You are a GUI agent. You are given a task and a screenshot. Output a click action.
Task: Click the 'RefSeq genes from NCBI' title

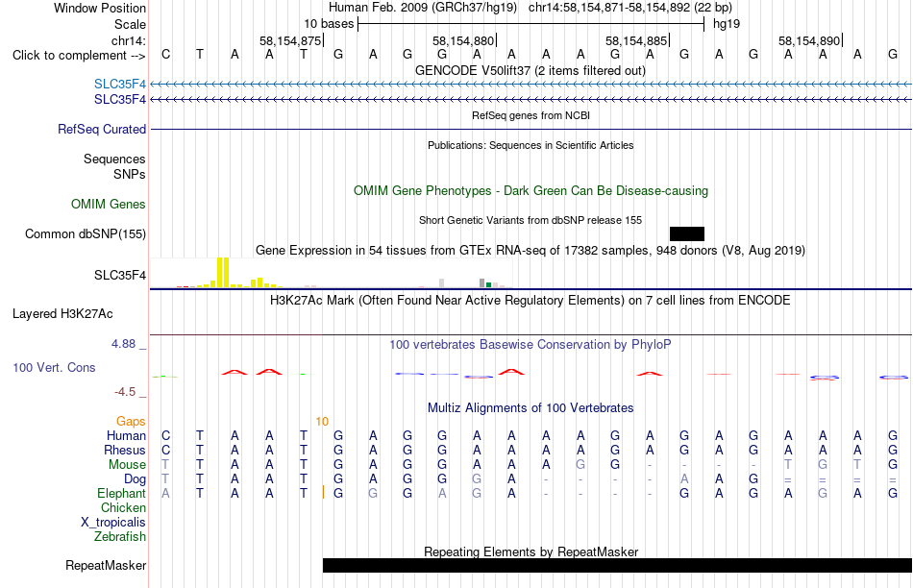pos(531,115)
